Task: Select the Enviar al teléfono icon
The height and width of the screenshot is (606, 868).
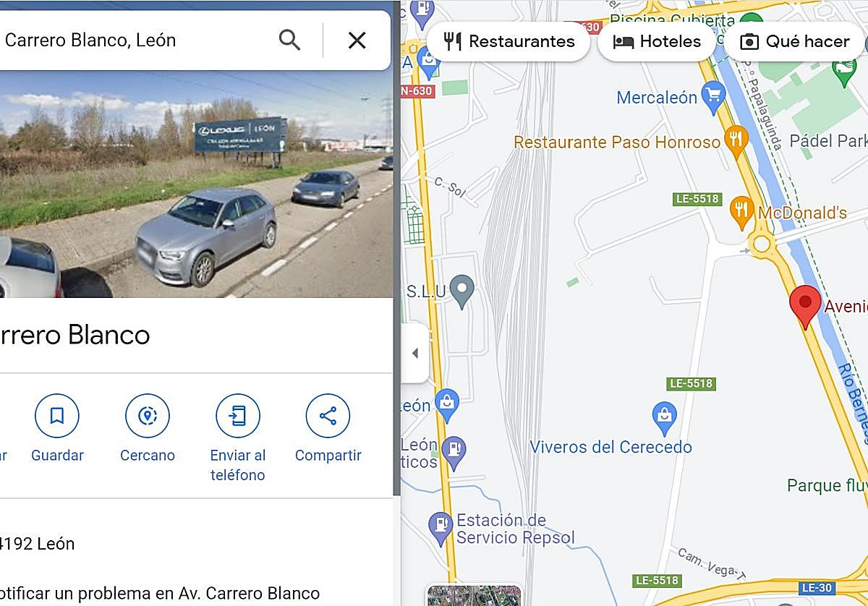Action: pos(237,416)
